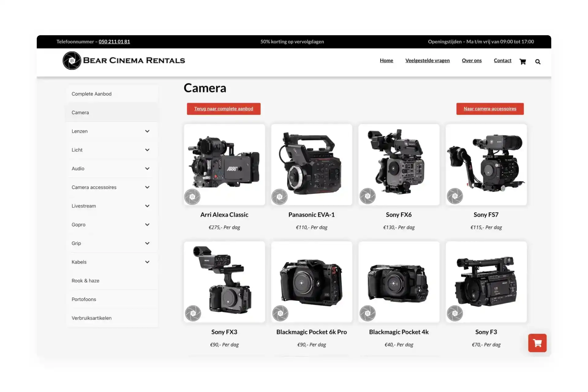Screen dimensions: 588x392
Task: Open Blackmagic Pocket 4k product image
Action: click(x=399, y=282)
